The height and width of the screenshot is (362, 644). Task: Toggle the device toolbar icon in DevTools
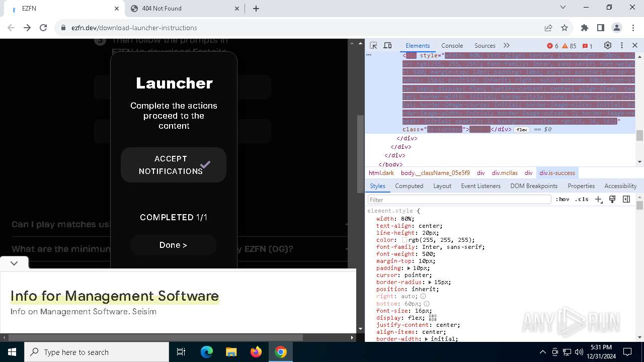(387, 45)
